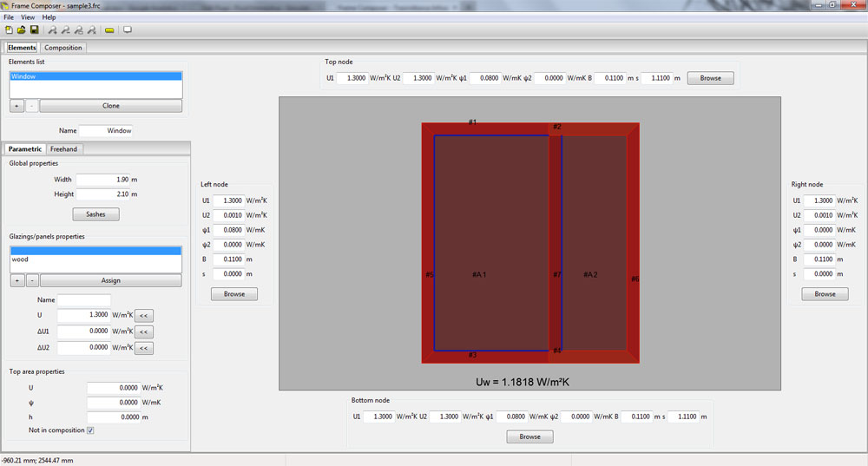Open the Freehand tab
This screenshot has width=868, height=466.
pyautogui.click(x=63, y=149)
